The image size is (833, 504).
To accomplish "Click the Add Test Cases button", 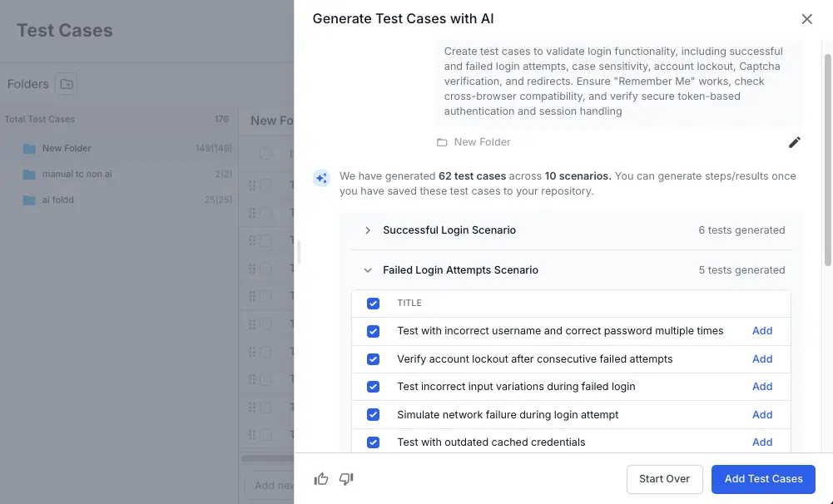I will coord(763,479).
